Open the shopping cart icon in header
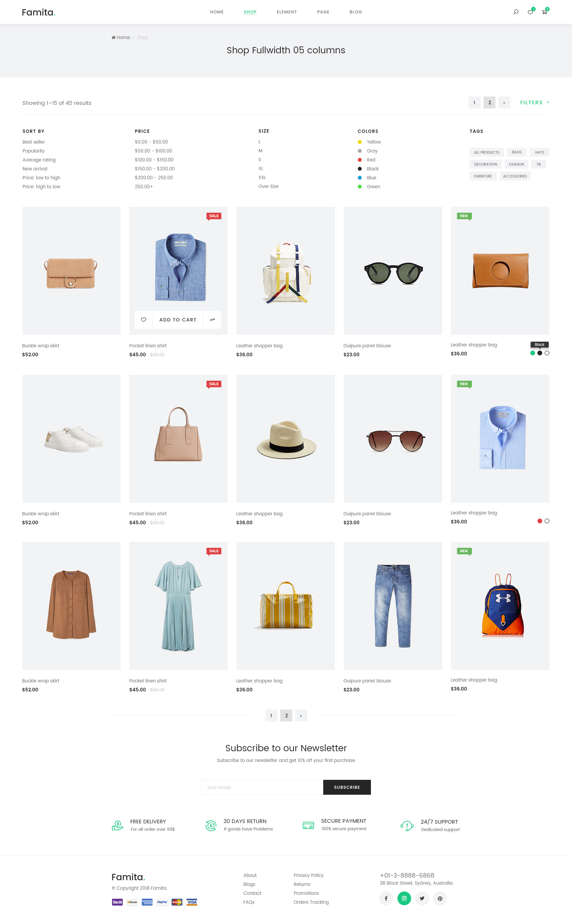The width and height of the screenshot is (572, 924). click(544, 12)
